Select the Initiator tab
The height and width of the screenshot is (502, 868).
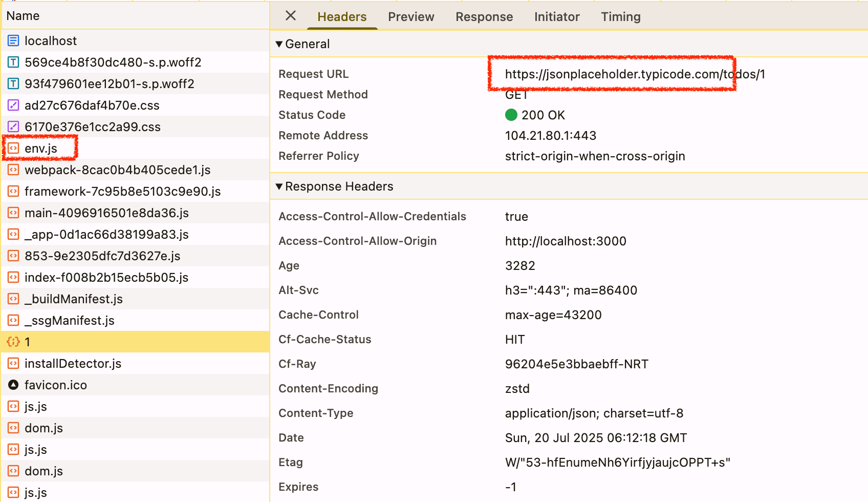point(557,17)
